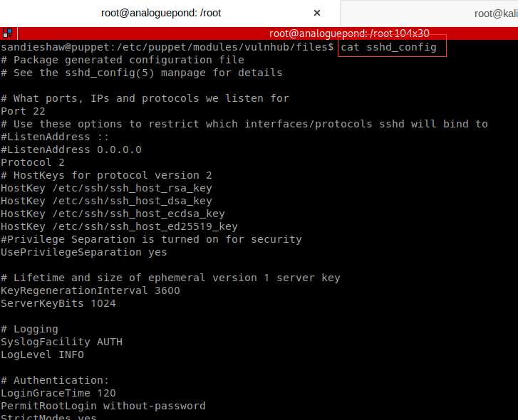The image size is (518, 420).
Task: Click the SyslogFacility AUTH line
Action: pos(61,342)
